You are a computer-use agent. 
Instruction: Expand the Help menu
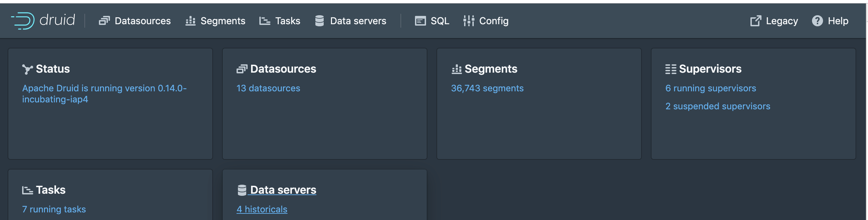830,21
